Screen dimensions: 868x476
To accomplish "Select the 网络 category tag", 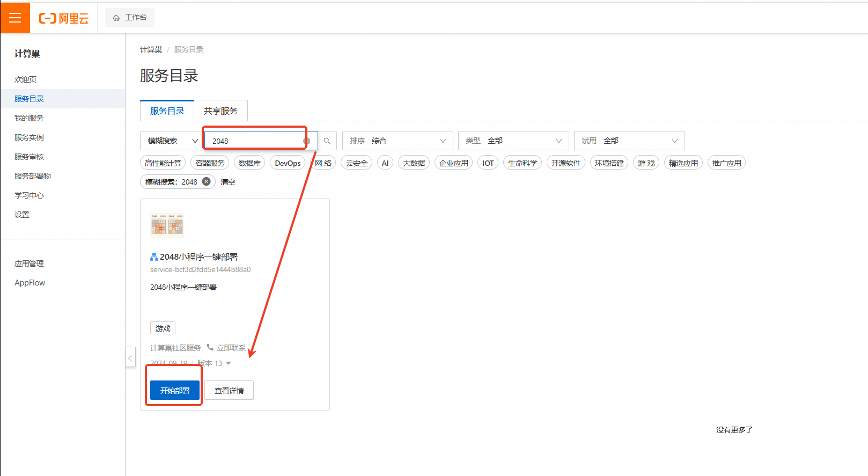I will pyautogui.click(x=323, y=163).
